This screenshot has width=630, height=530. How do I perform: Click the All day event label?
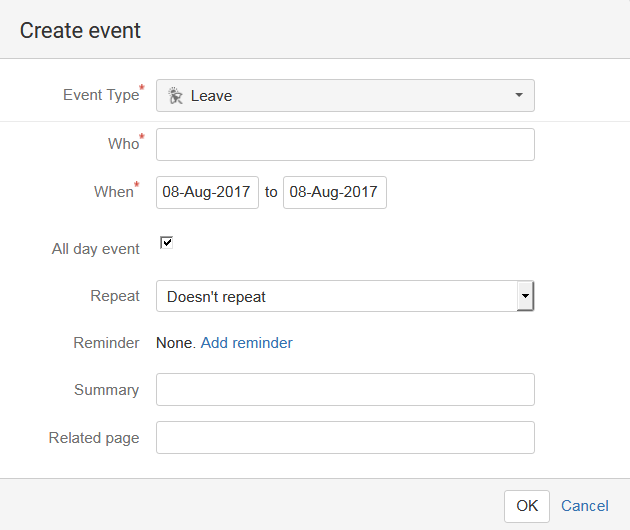pyautogui.click(x=96, y=249)
